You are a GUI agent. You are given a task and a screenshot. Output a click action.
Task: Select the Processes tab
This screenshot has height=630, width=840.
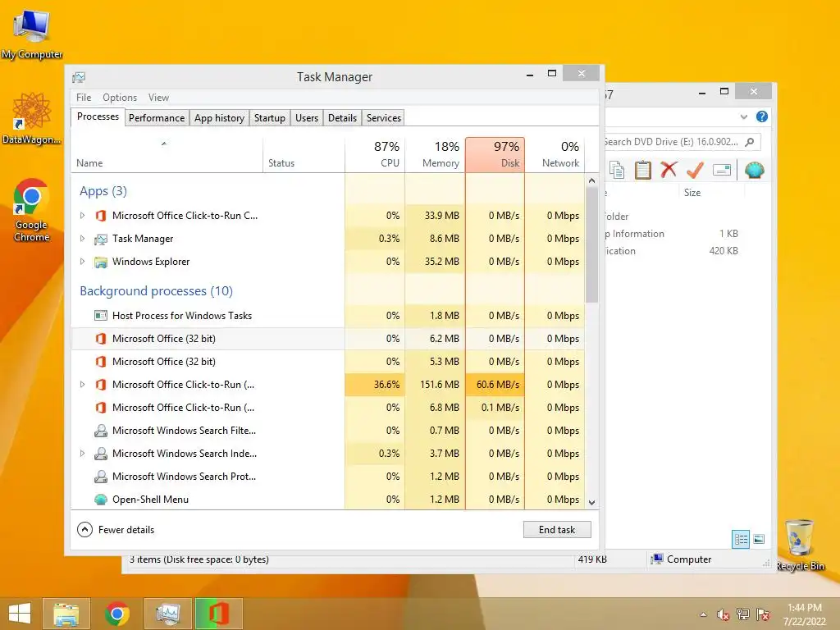click(x=98, y=116)
